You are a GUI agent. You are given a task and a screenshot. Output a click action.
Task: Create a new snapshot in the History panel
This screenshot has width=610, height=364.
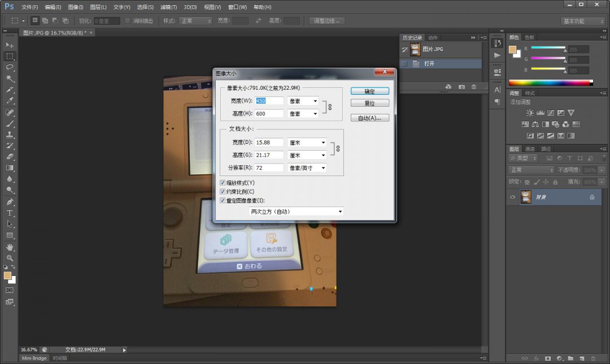click(461, 87)
